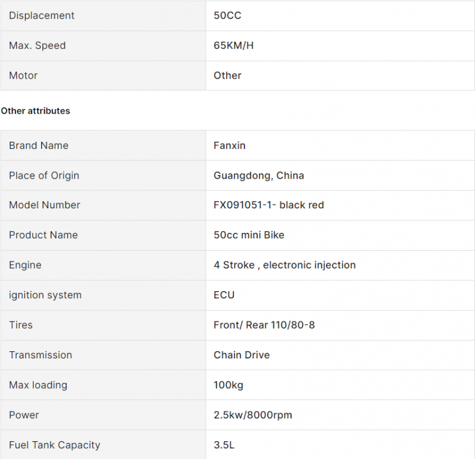Image resolution: width=476 pixels, height=459 pixels.
Task: Click the Motor value Other
Action: coord(227,76)
